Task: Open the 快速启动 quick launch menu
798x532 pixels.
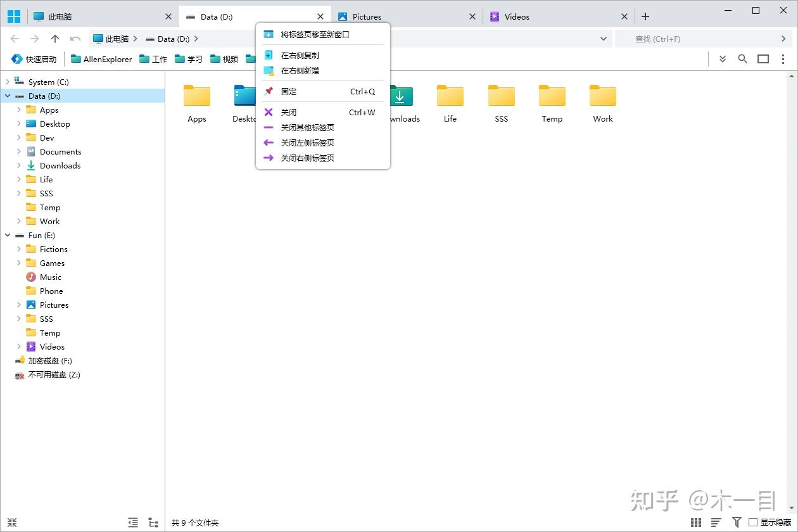Action: pos(34,58)
